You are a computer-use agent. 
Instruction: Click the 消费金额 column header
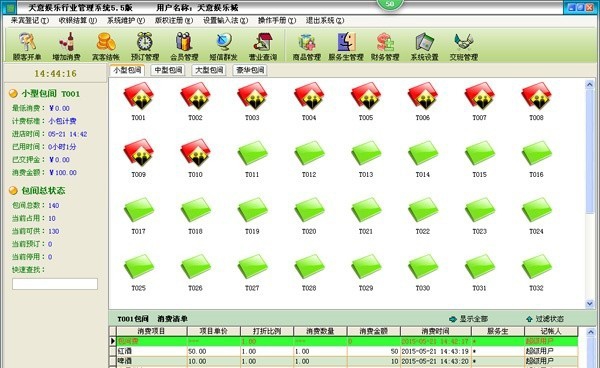click(x=373, y=331)
